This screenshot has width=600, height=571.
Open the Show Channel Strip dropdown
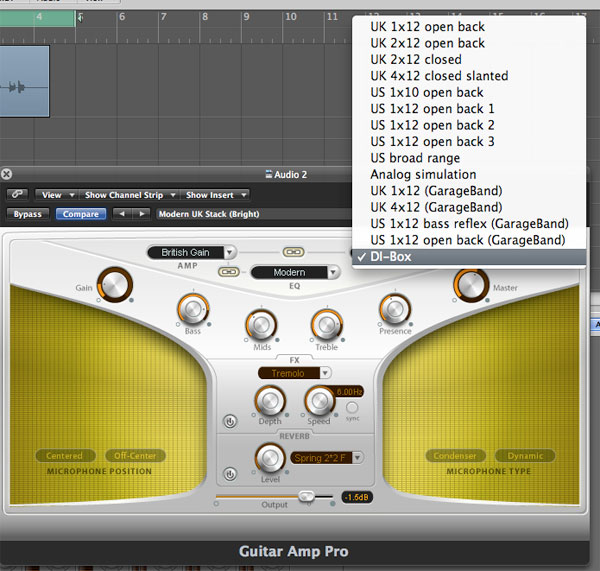(x=129, y=195)
